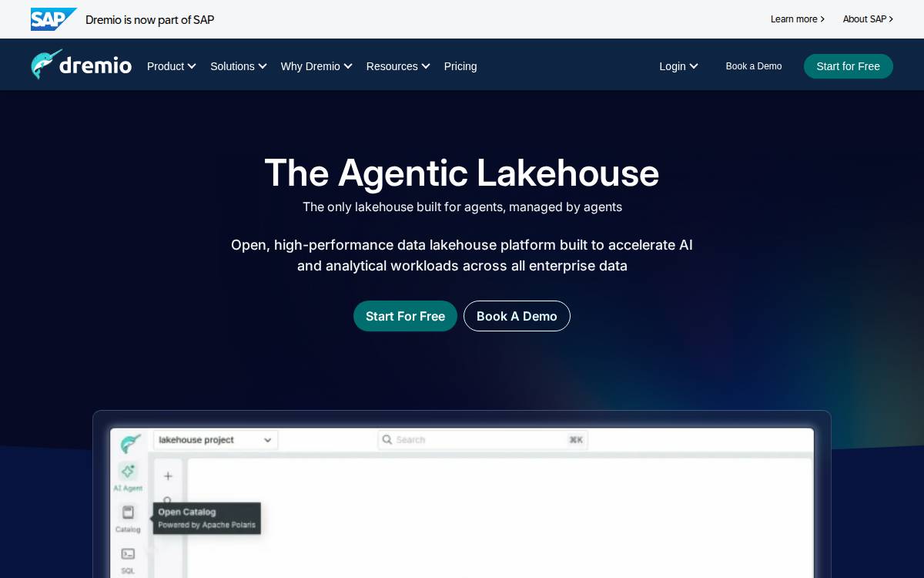Expand the Product menu
Viewport: 924px width, 578px height.
click(x=172, y=66)
